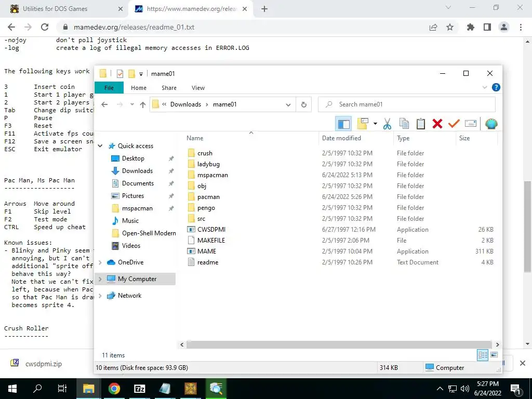Select Pictures in the navigation pane
Screen dimensions: 532x399
coord(132,196)
